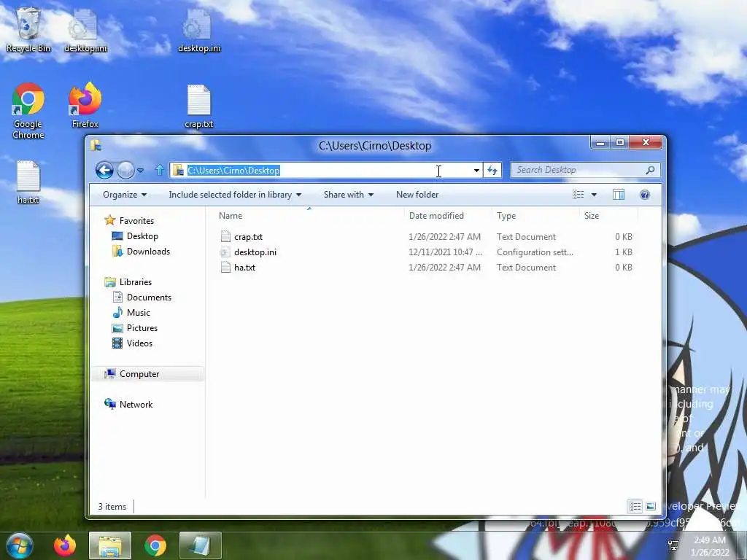The height and width of the screenshot is (560, 747).
Task: Sort by the Size column header
Action: point(609,216)
